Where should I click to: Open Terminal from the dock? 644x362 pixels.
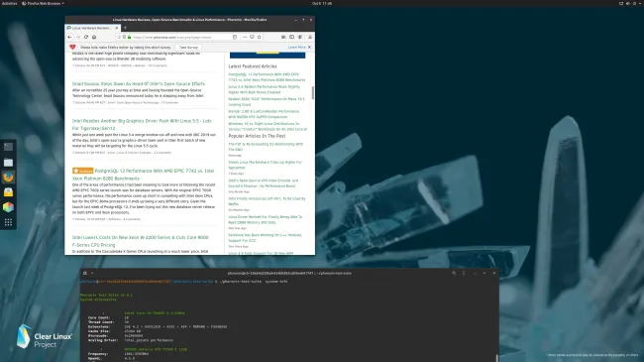click(x=8, y=147)
